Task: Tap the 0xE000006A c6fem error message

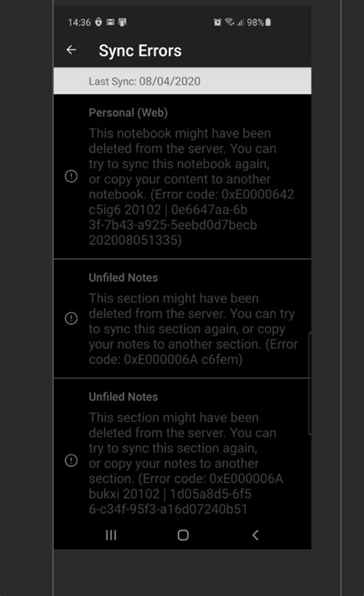Action: pos(193,329)
